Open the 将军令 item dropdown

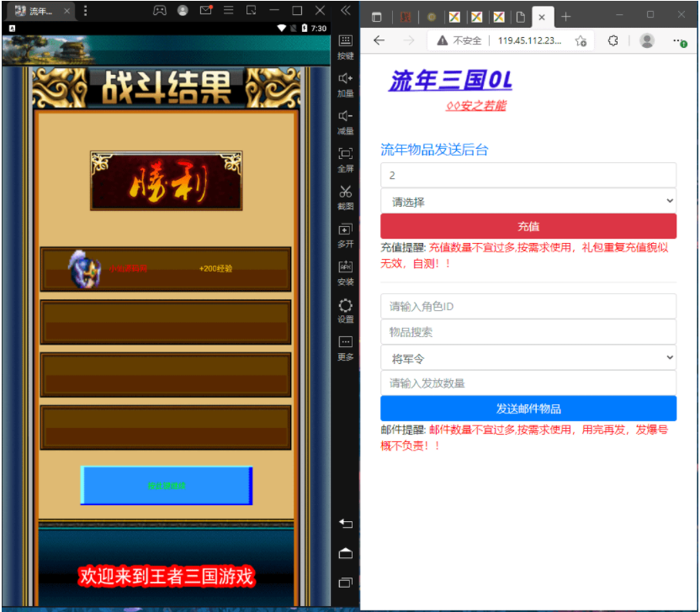click(528, 358)
